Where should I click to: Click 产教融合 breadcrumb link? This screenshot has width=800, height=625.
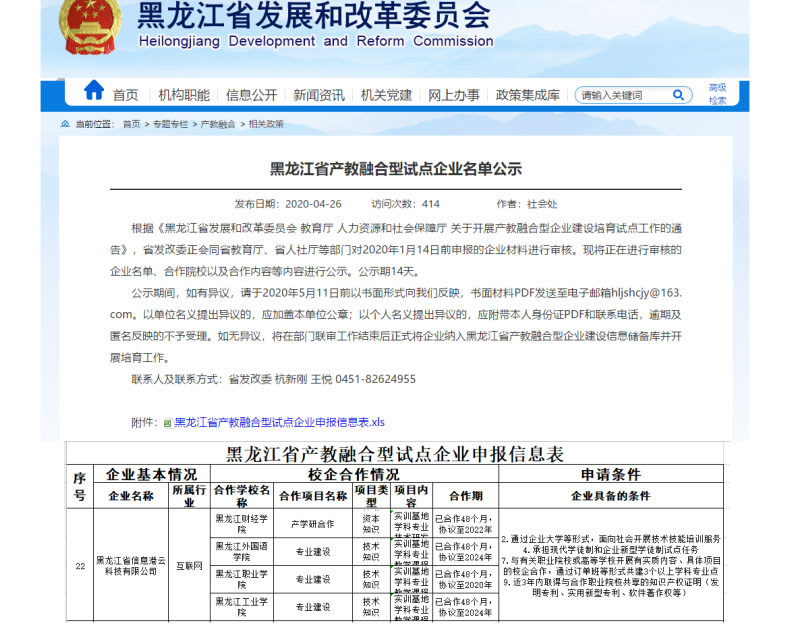(218, 124)
